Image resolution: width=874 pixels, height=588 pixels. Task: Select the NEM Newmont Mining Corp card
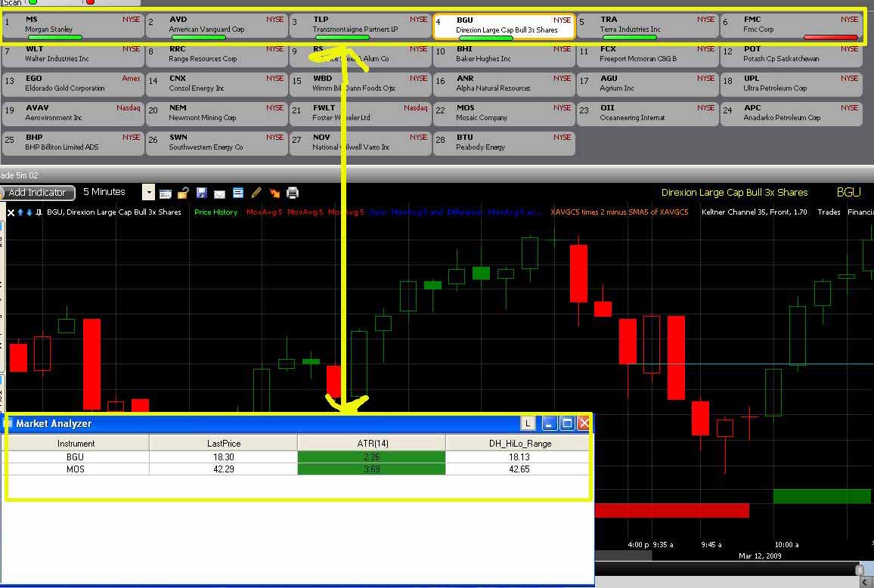coord(217,113)
